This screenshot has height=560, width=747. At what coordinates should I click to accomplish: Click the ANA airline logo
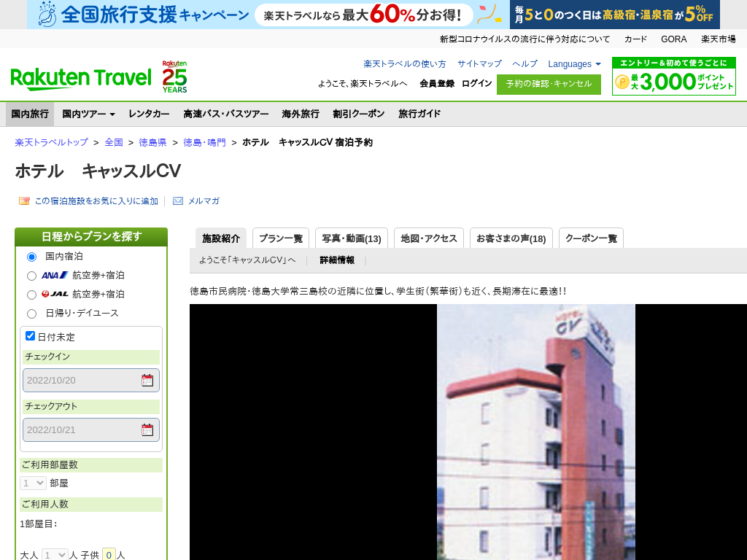(55, 275)
